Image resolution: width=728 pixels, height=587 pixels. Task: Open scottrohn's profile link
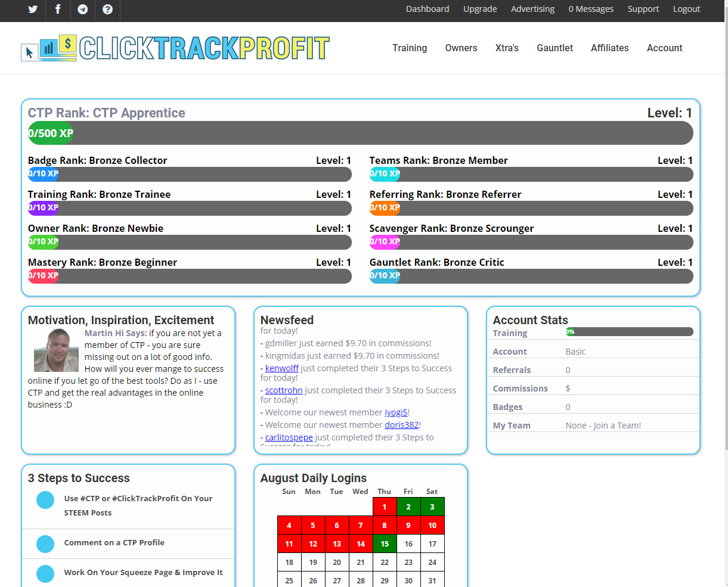[284, 390]
